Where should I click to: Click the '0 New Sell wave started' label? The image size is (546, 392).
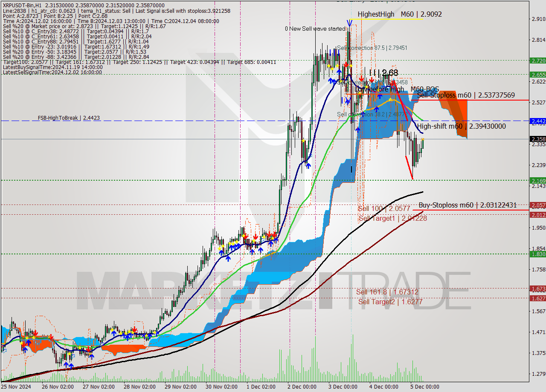(316, 29)
